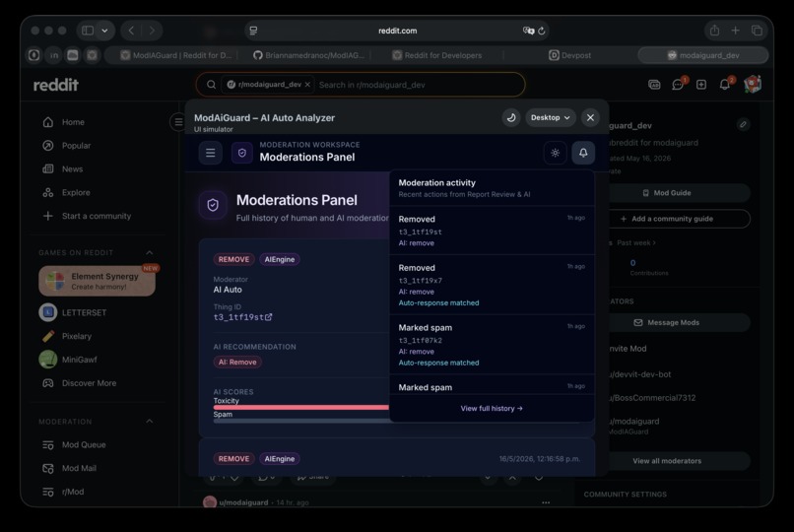Click the reddit.com address bar
Image resolution: width=794 pixels, height=532 pixels.
(x=398, y=31)
